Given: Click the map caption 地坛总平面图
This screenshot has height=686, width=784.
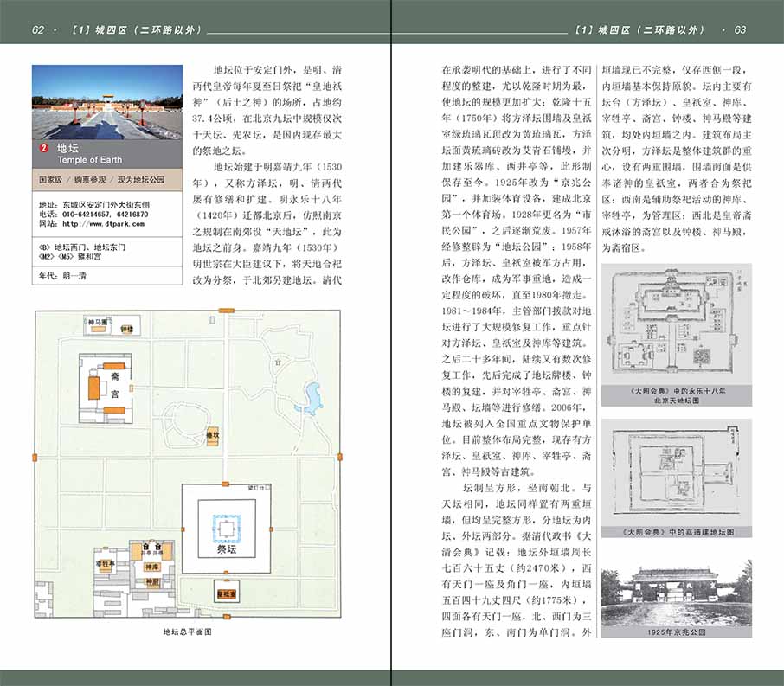Looking at the screenshot, I should [x=188, y=632].
